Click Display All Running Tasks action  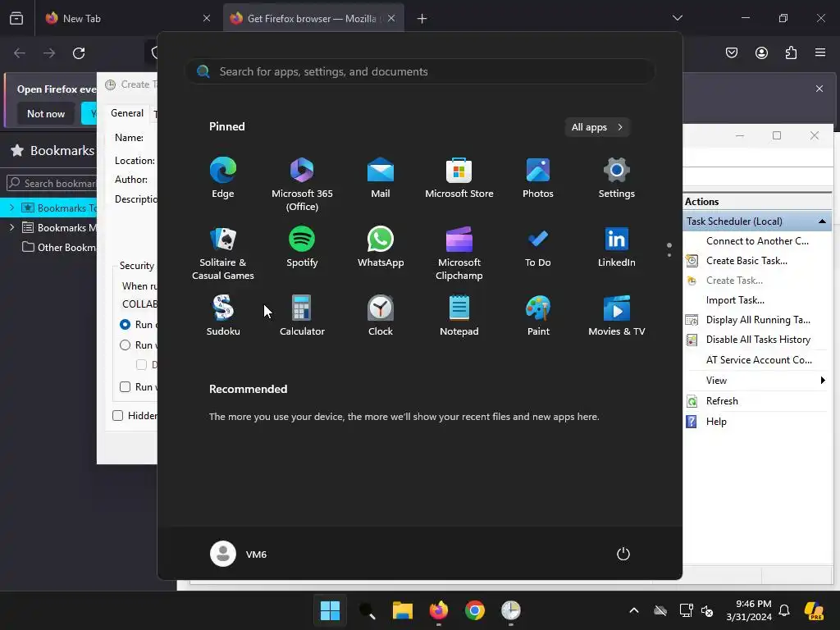coord(757,320)
